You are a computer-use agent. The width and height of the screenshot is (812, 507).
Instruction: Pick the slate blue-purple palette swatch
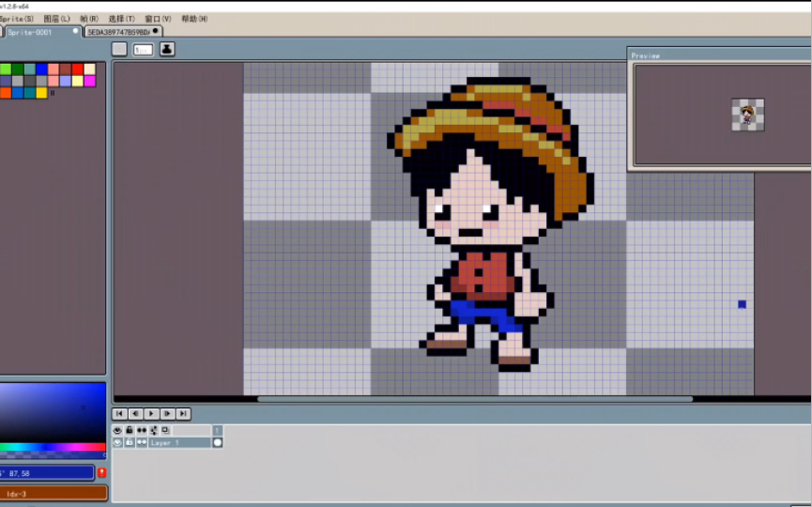pyautogui.click(x=6, y=81)
